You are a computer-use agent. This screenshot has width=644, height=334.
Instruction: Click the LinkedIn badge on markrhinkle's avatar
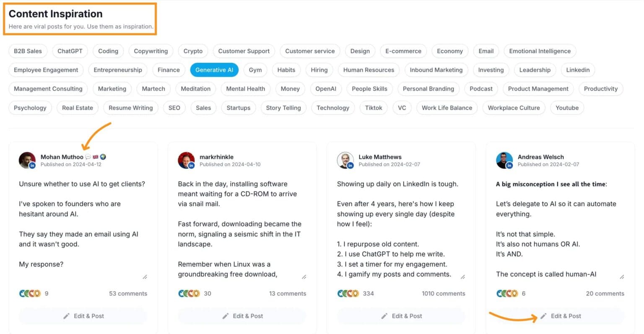tap(191, 164)
